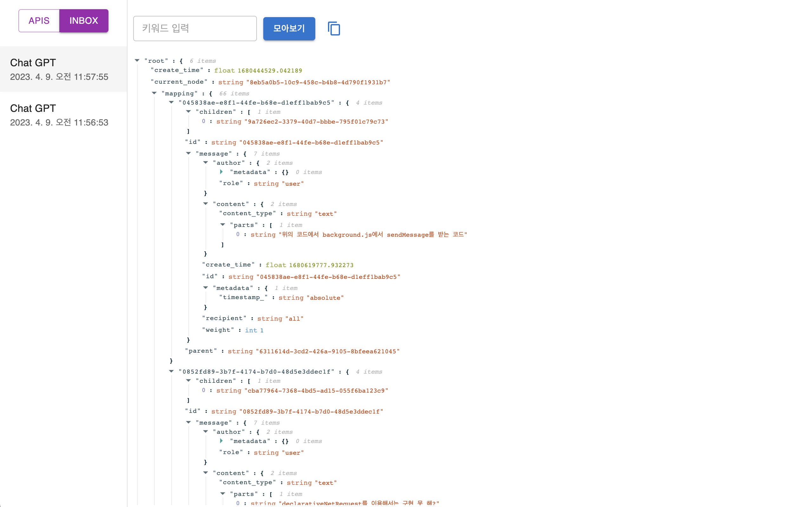
Task: Collapse the "mapping" node with 66 items
Action: click(x=154, y=93)
